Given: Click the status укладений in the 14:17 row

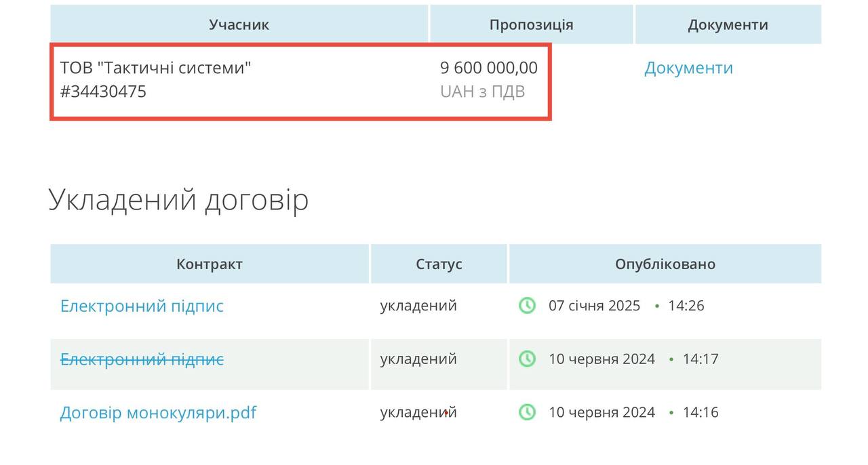Looking at the screenshot, I should click(x=418, y=359).
